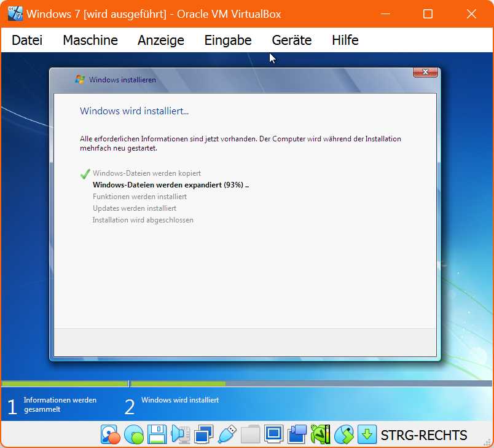Close the Windows installieren setup dialog

(x=425, y=72)
